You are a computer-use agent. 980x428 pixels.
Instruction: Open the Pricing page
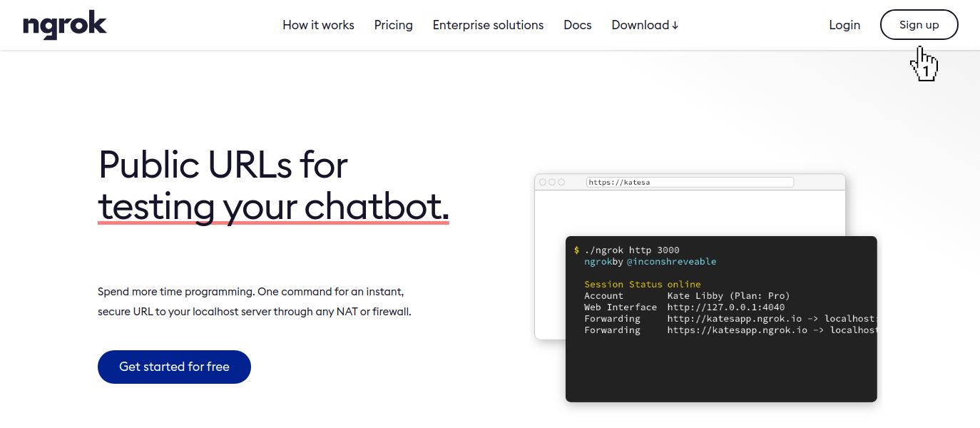393,25
